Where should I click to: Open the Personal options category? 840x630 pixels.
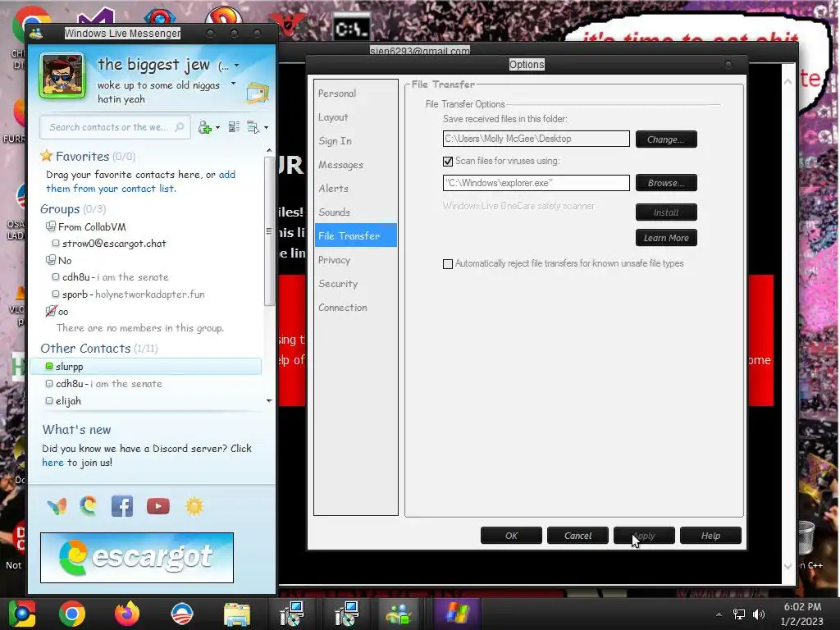click(355, 94)
